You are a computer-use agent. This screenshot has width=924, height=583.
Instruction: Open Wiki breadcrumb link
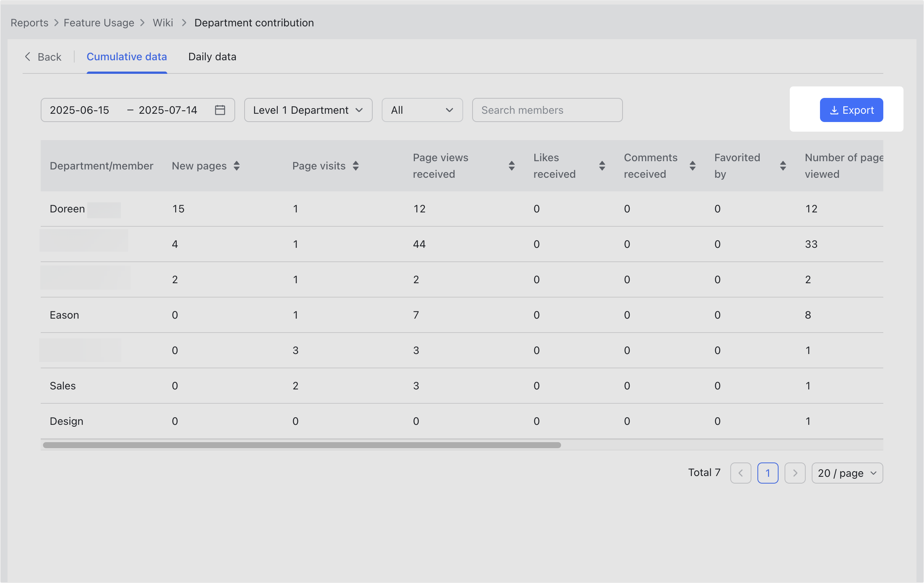(x=163, y=23)
